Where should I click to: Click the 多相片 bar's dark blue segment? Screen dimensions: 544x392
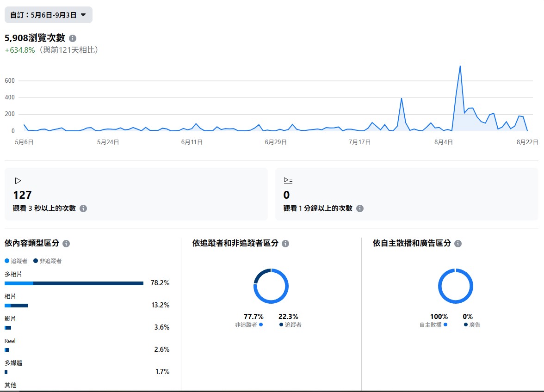pos(88,283)
